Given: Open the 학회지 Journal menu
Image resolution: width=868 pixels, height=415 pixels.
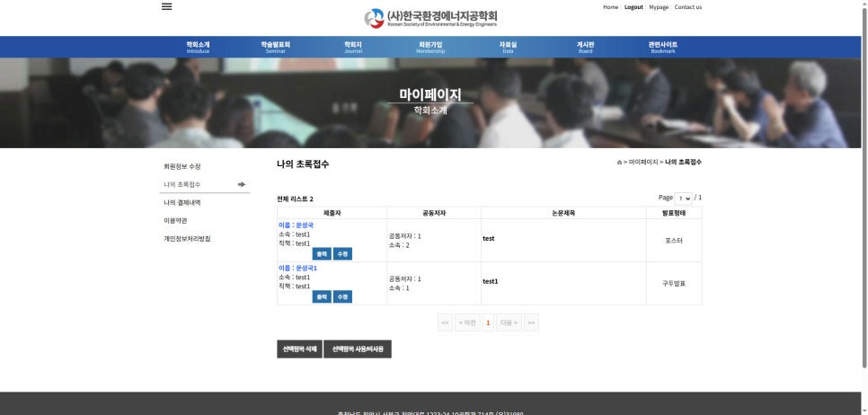Looking at the screenshot, I should (x=352, y=47).
